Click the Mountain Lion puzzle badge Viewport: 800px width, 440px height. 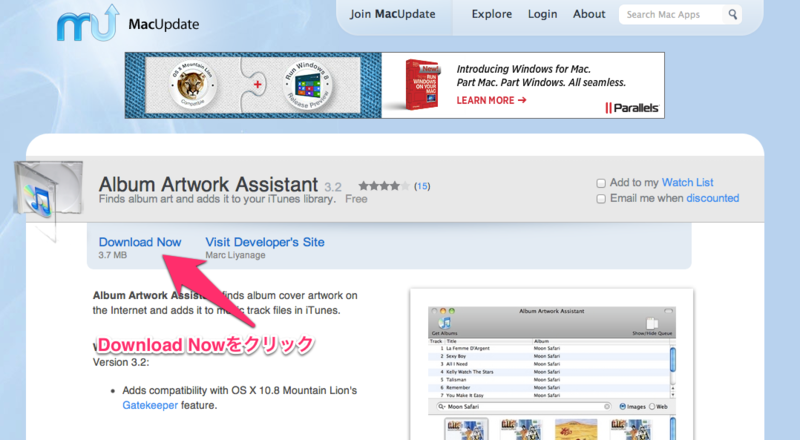tap(192, 85)
